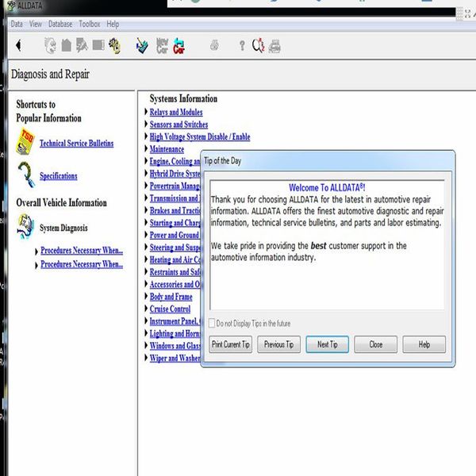Open High Voltage System Disable / Enable link
Screen dimensions: 476x476
pyautogui.click(x=200, y=136)
